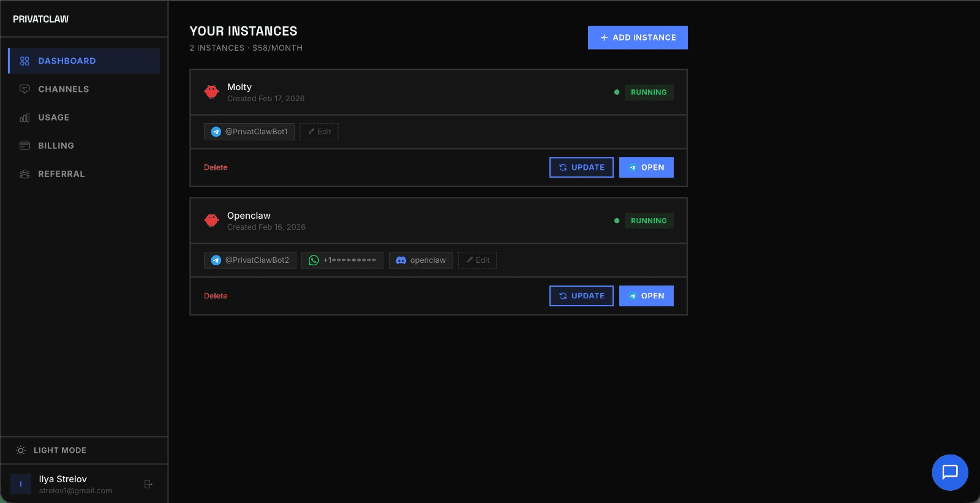Click the Add Instance button

(x=638, y=37)
